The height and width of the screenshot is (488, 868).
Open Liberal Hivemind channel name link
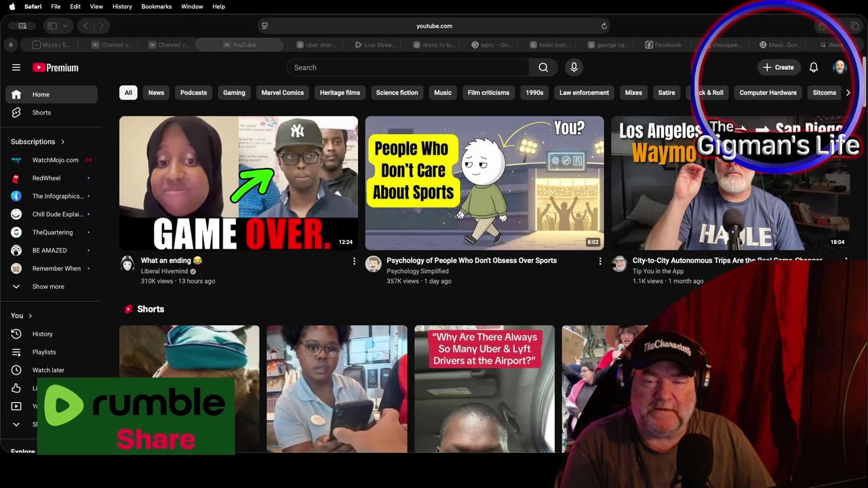[x=164, y=271]
